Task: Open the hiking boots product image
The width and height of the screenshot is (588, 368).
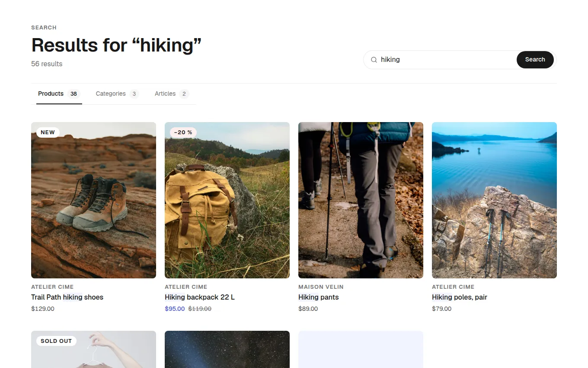Action: (93, 200)
